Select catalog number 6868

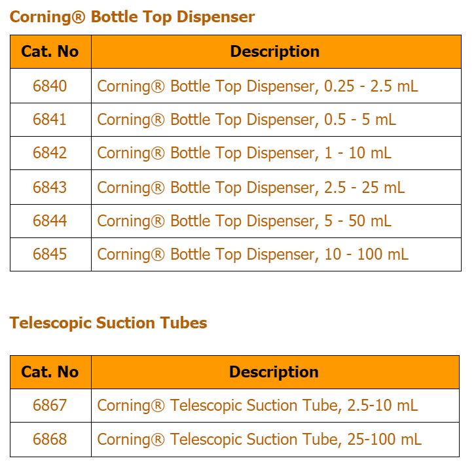pos(50,439)
